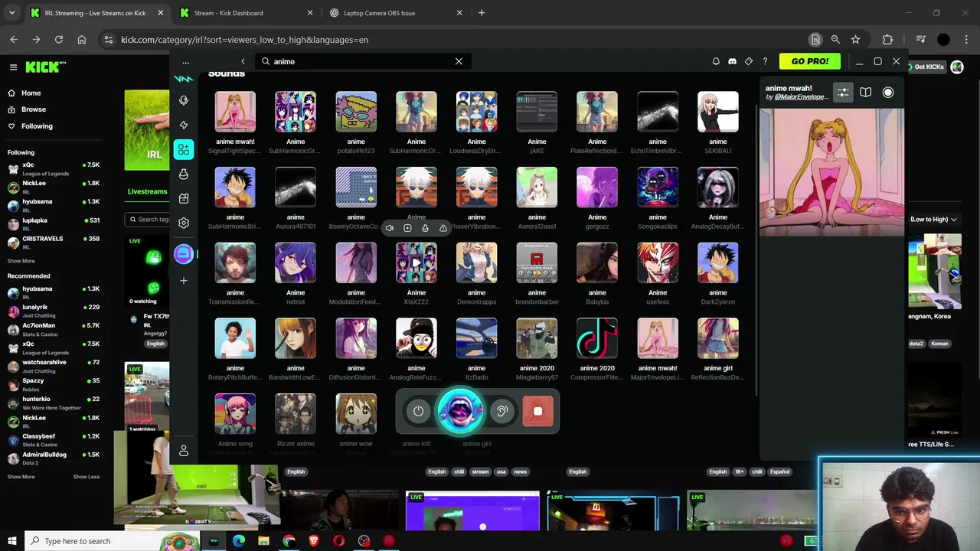Click the plus icon in Voicemod sidebar
The height and width of the screenshot is (551, 980).
(x=184, y=281)
